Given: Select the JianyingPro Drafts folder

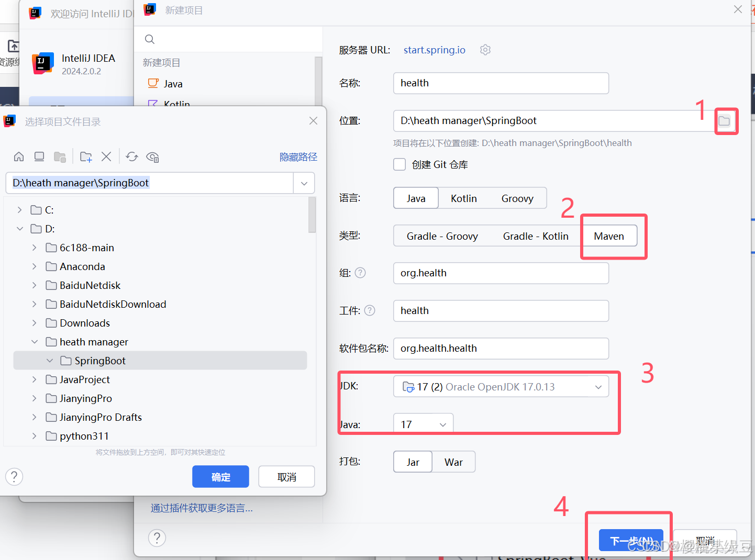Looking at the screenshot, I should click(101, 417).
